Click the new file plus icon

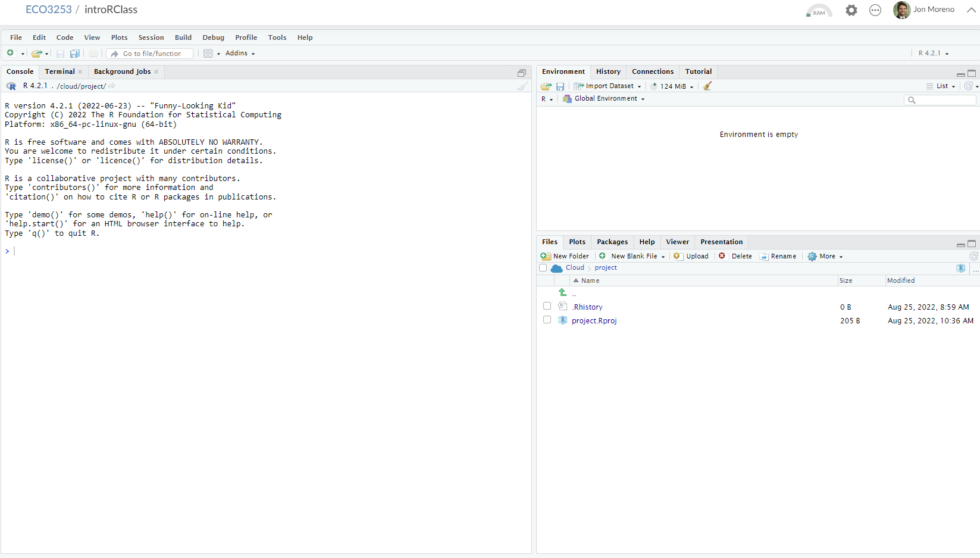(10, 54)
